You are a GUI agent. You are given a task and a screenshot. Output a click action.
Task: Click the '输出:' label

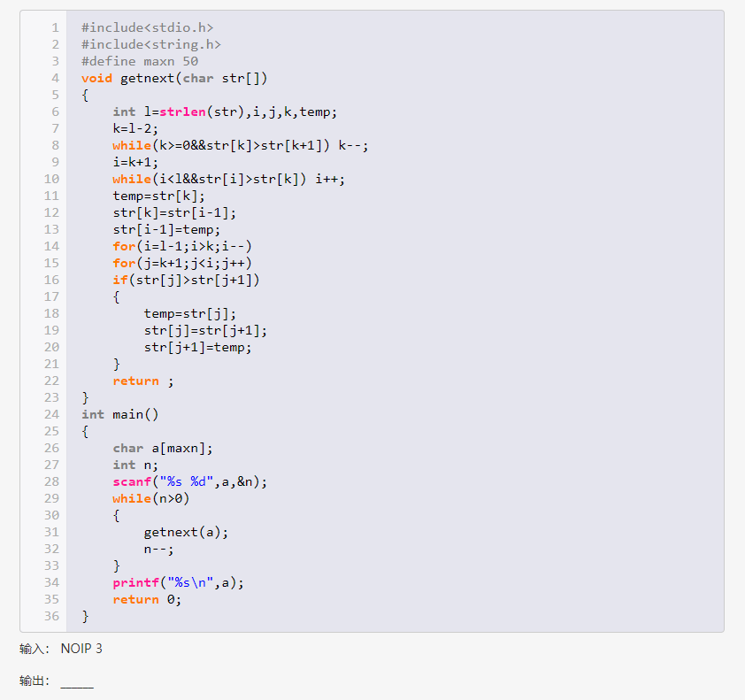pos(35,681)
